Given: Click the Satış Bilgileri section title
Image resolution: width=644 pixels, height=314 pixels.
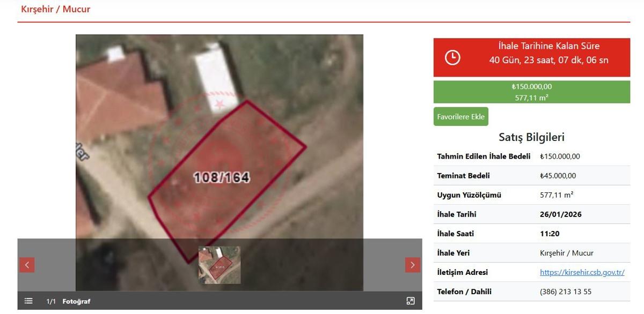Looking at the screenshot, I should pyautogui.click(x=532, y=137).
